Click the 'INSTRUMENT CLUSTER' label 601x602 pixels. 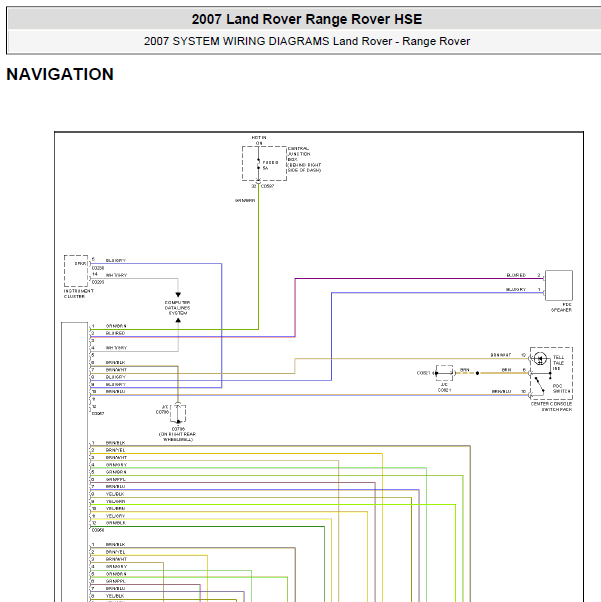pyautogui.click(x=79, y=294)
